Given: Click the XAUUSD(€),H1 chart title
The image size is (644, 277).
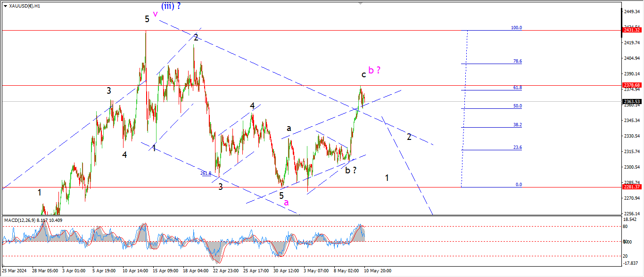Looking at the screenshot, I should (24, 6).
